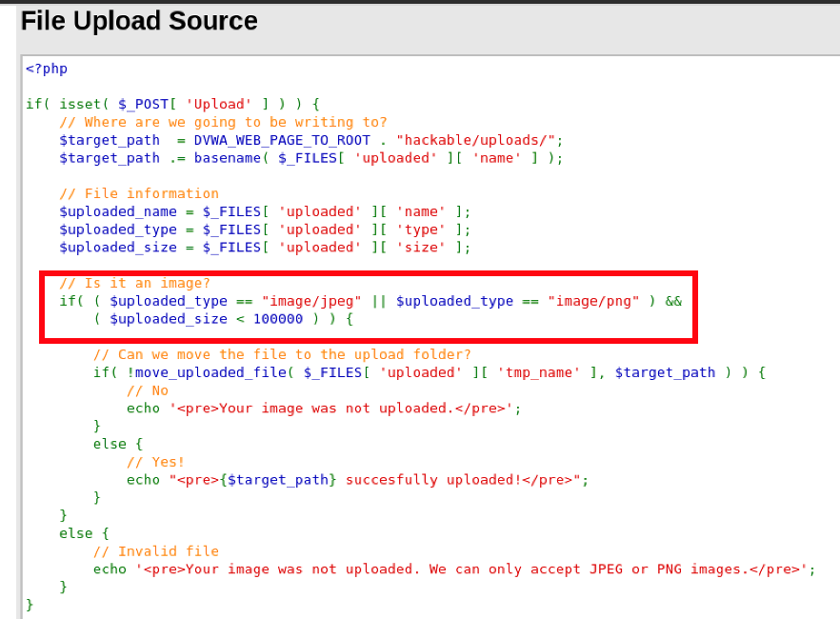Click the 'File Upload Source' heading
Screen dimensions: 840x619
139,21
